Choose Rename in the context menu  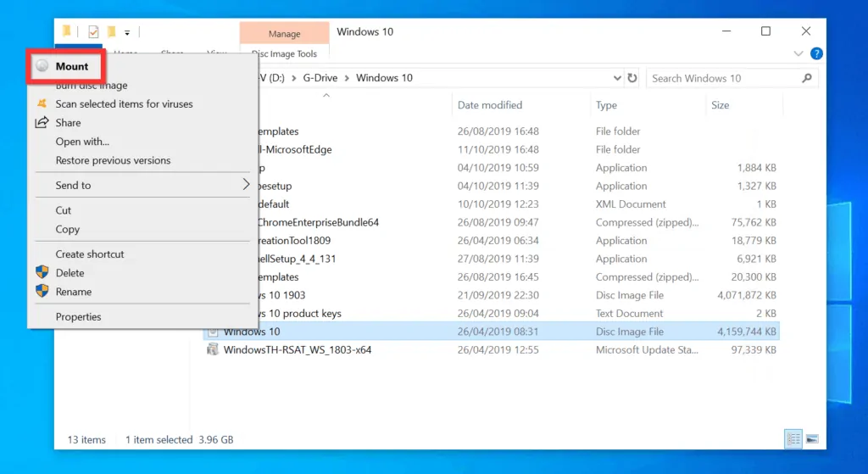(x=74, y=292)
